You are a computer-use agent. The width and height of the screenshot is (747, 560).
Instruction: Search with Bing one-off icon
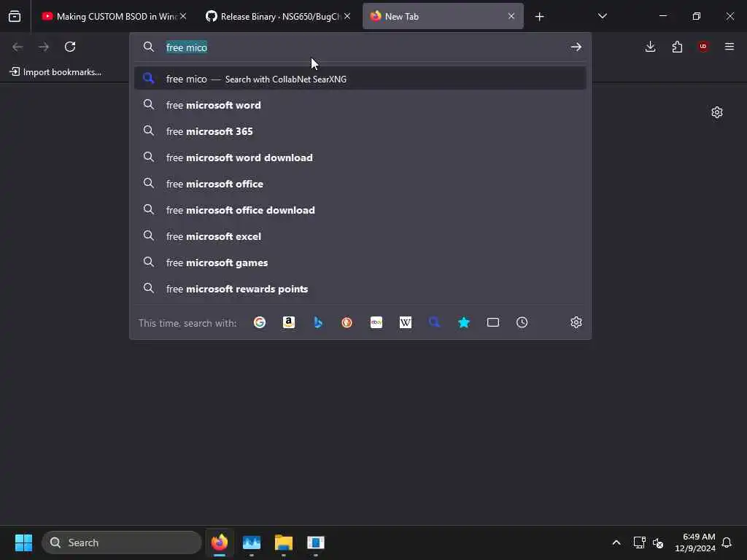pyautogui.click(x=318, y=322)
